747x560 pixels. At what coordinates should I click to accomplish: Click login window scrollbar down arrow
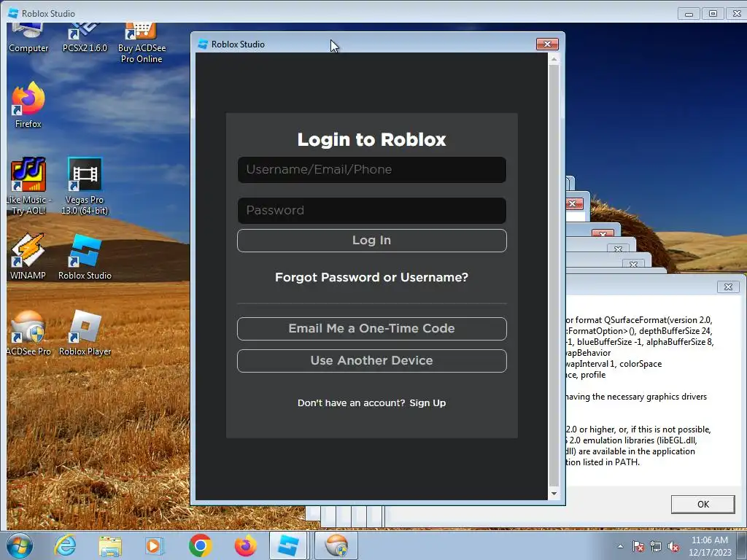click(554, 494)
